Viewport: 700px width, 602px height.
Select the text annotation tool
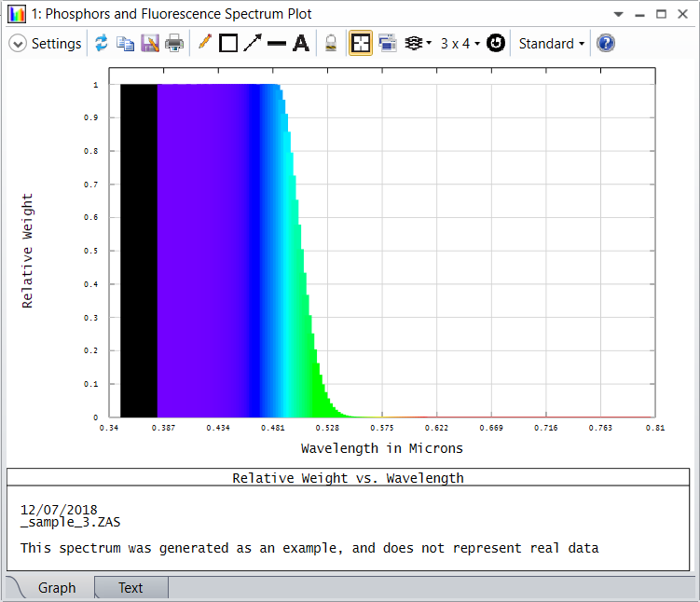(301, 43)
